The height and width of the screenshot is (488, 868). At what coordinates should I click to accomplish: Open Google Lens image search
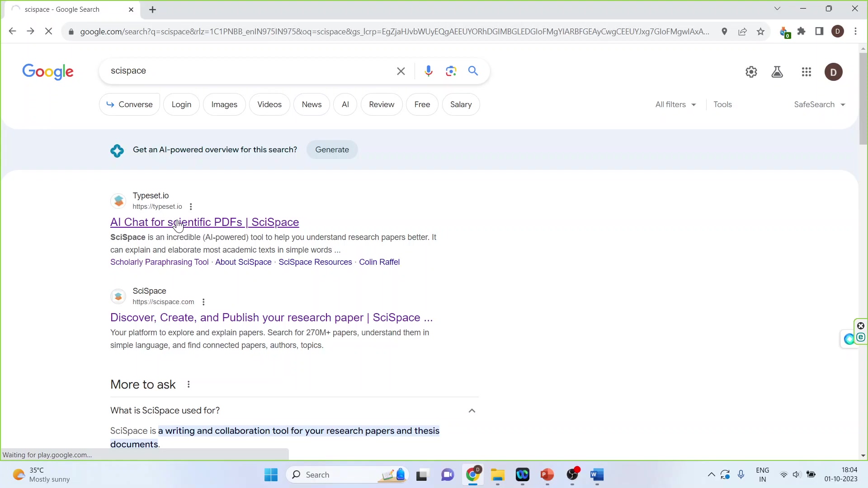(451, 71)
